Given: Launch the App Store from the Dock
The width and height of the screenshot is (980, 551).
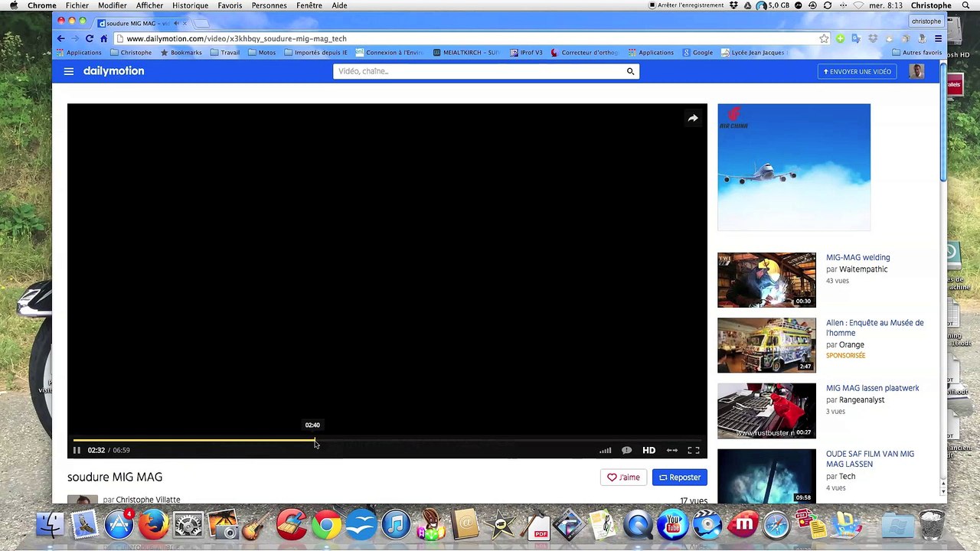Looking at the screenshot, I should point(119,526).
